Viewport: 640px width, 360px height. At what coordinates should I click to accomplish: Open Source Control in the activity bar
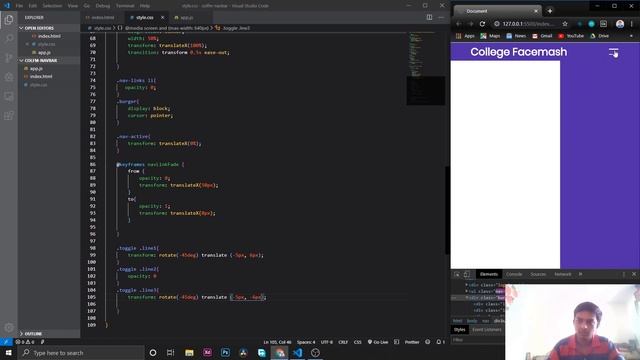[x=9, y=58]
